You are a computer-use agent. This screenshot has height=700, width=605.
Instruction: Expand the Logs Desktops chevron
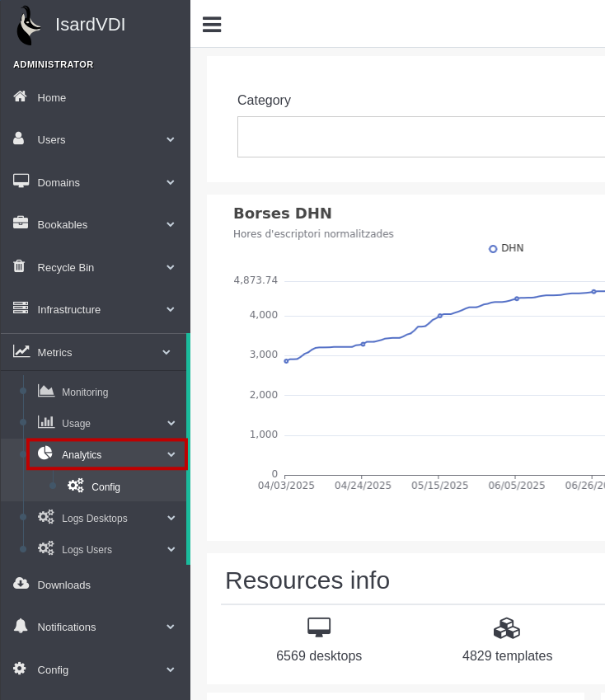point(171,518)
